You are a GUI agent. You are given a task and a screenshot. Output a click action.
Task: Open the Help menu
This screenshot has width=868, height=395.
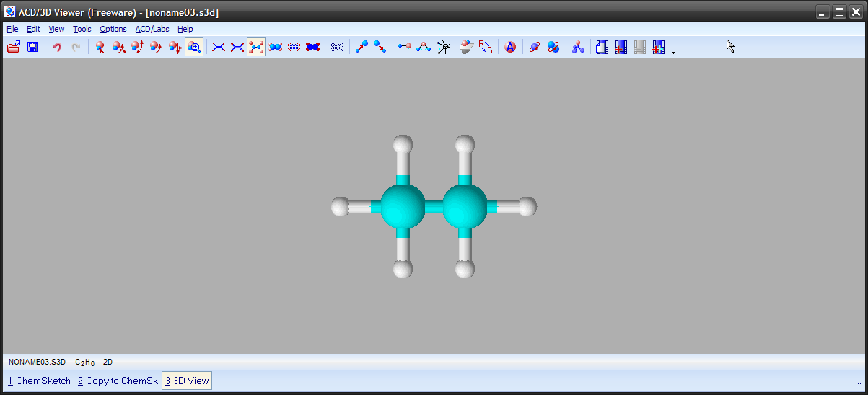(185, 29)
